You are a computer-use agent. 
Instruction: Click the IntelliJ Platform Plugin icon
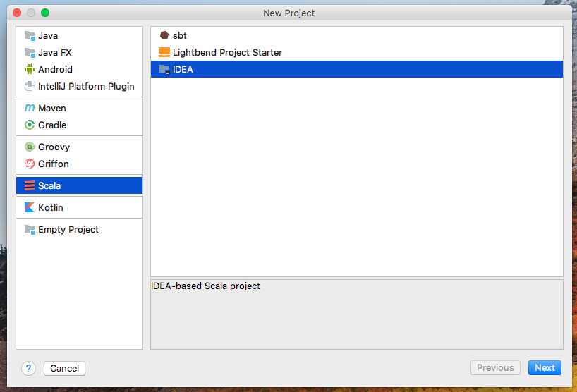30,86
